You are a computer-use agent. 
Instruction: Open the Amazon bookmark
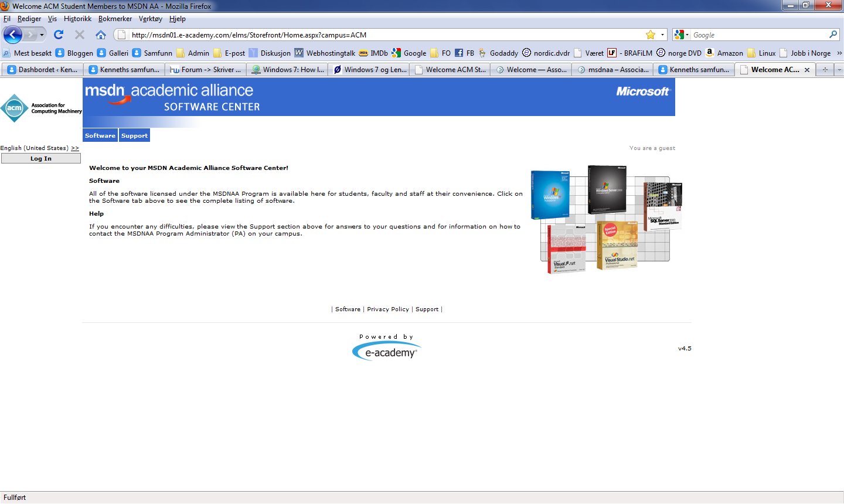coord(724,53)
